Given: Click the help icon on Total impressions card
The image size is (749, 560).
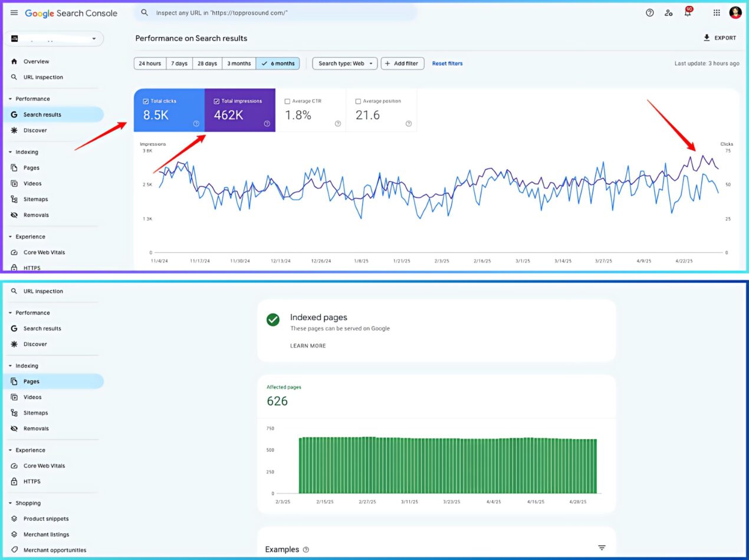Looking at the screenshot, I should click(267, 124).
